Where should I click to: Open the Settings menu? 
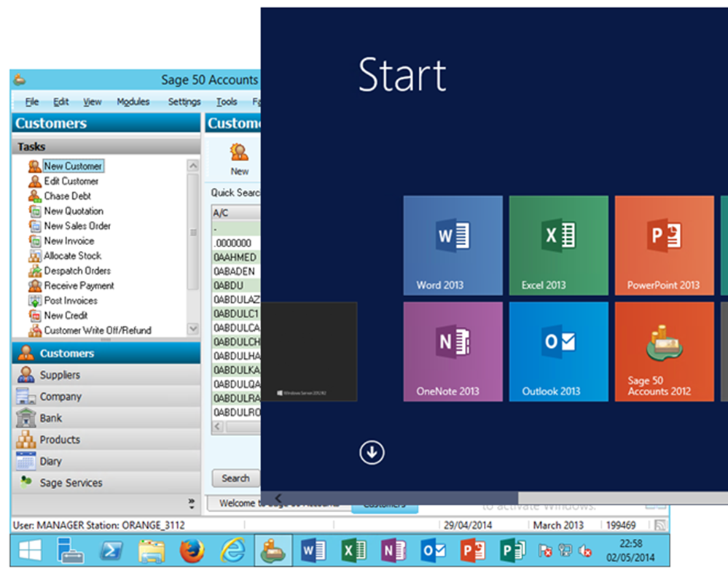click(x=184, y=102)
